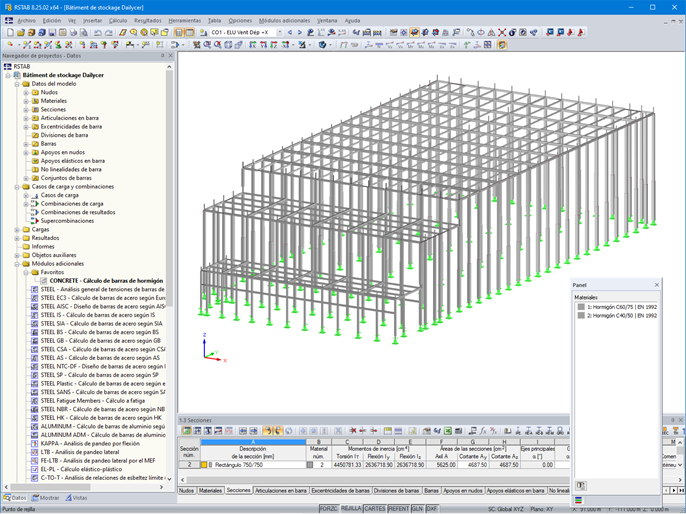Collapse Casos de carga y combinaciones node

(x=17, y=187)
